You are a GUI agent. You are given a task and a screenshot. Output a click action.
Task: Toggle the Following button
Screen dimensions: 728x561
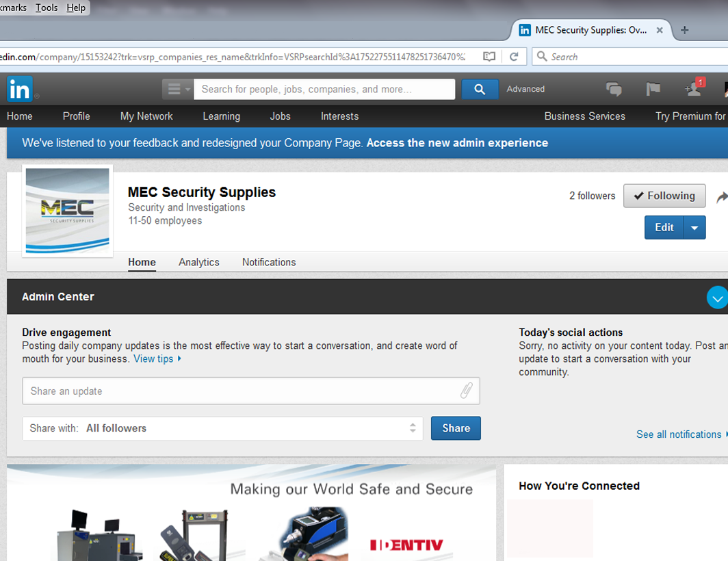pos(664,196)
